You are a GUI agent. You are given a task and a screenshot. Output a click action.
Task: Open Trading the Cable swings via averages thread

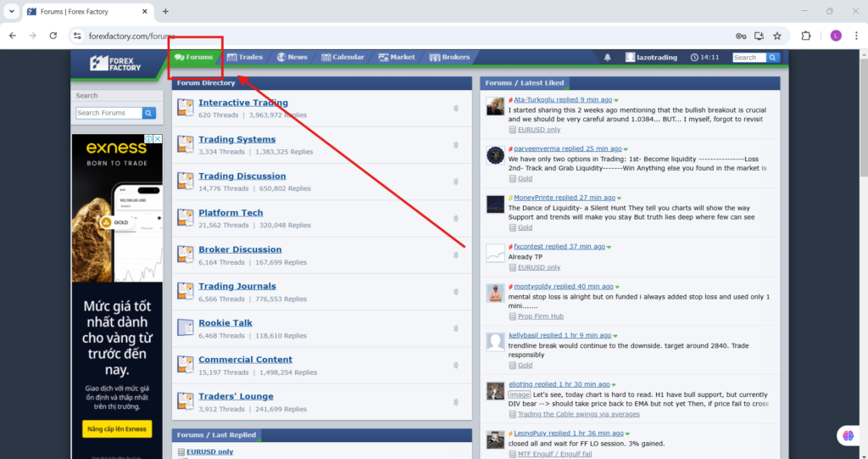coord(578,414)
